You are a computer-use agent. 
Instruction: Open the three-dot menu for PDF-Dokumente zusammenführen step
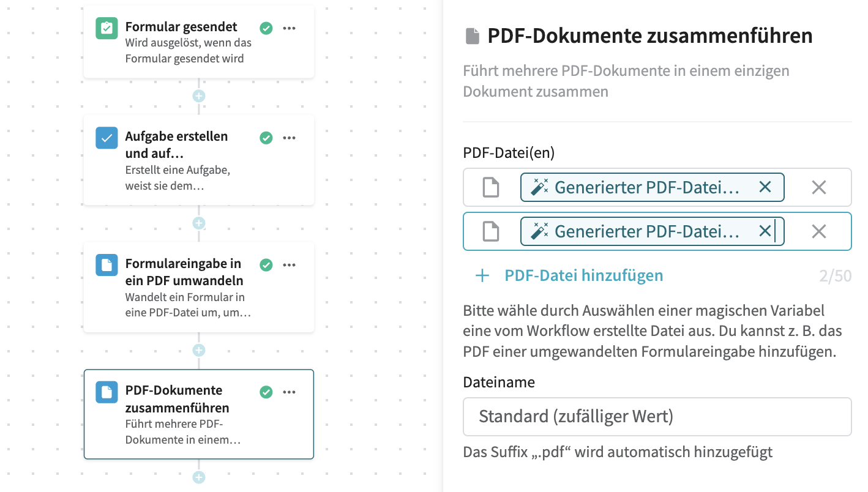pyautogui.click(x=290, y=392)
